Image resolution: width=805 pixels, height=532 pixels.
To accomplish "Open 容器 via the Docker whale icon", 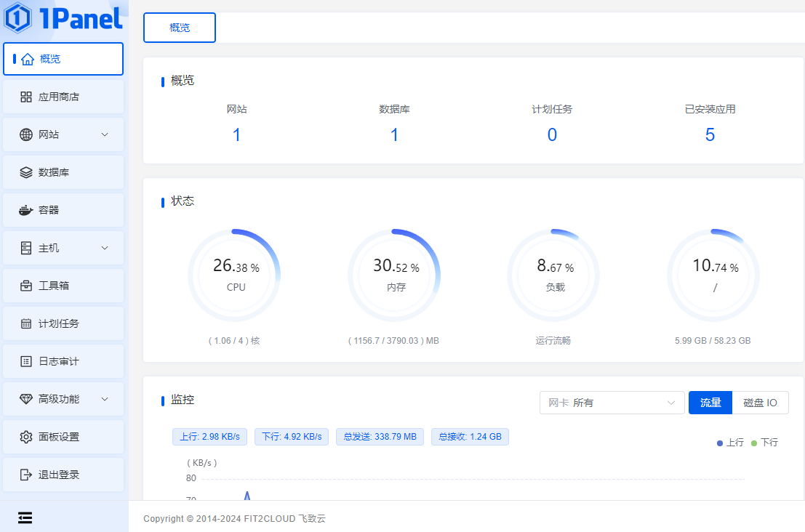I will (x=26, y=210).
